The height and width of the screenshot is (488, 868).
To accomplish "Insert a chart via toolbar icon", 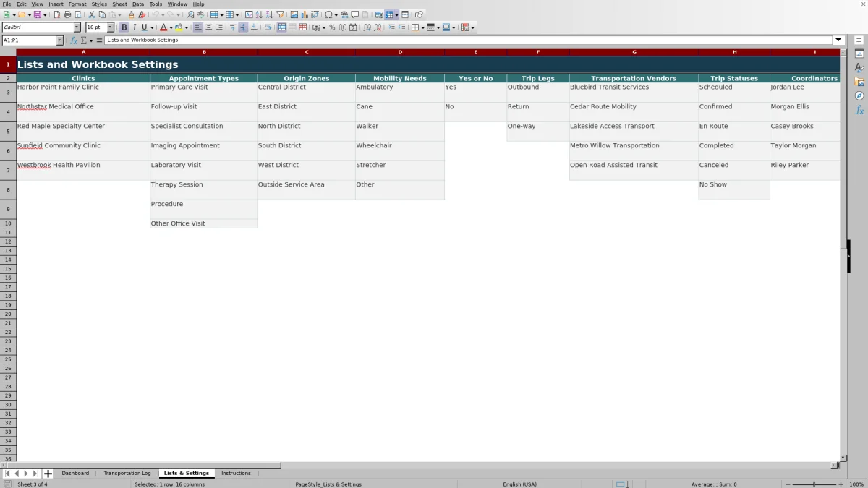I will (304, 14).
